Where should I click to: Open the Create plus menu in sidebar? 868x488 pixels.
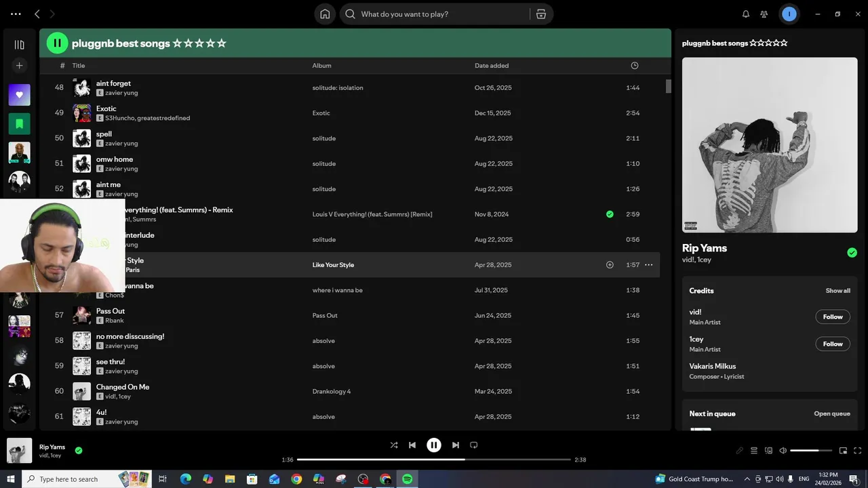tap(19, 66)
